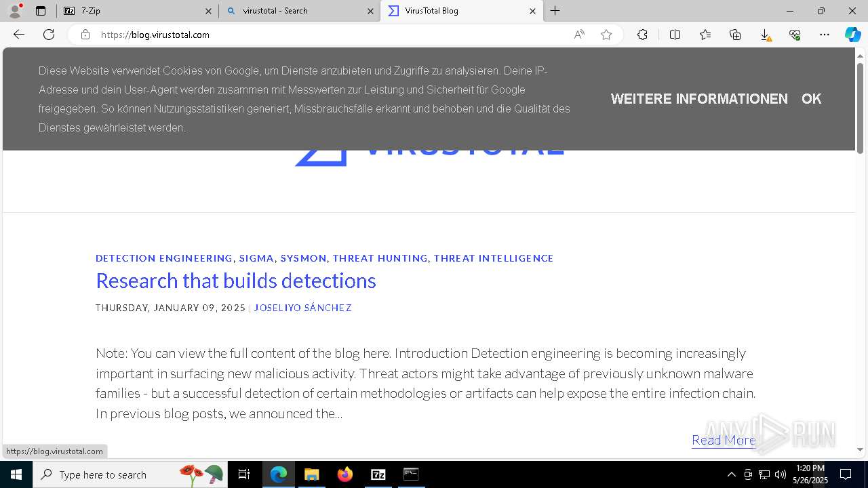868x488 pixels.
Task: Close the 7-Zip tab
Action: click(x=208, y=11)
